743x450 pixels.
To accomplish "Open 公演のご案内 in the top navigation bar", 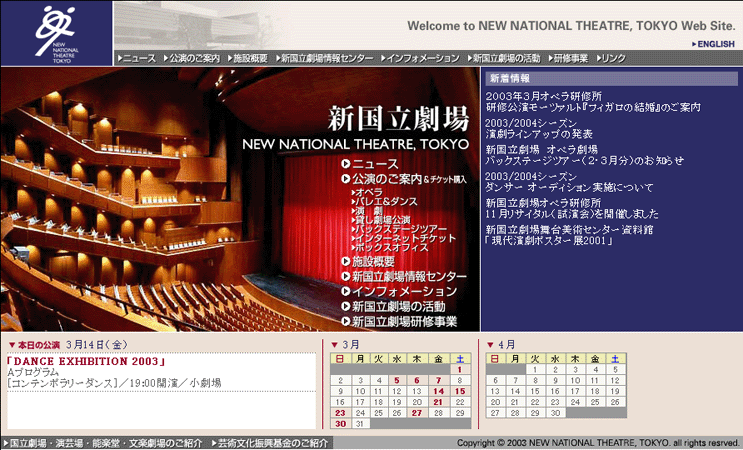I will (192, 58).
